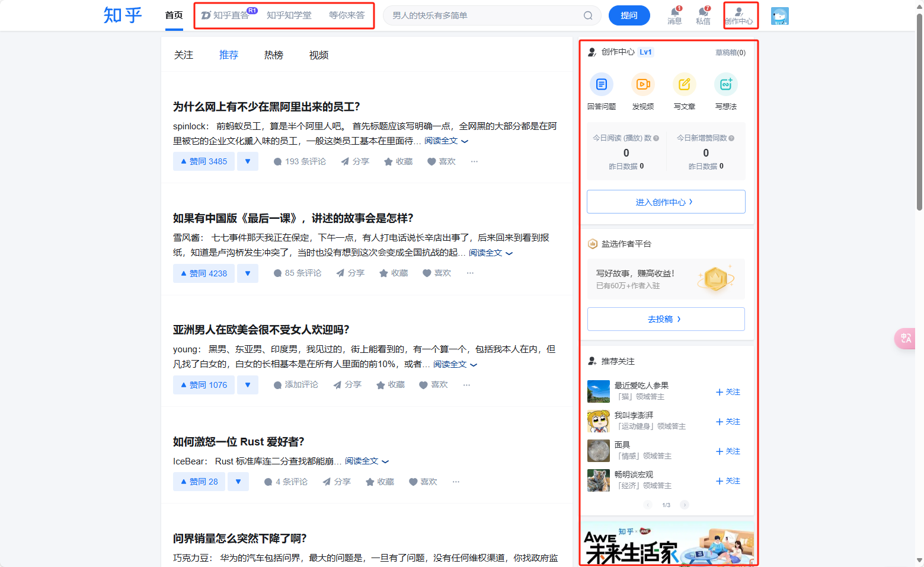The width and height of the screenshot is (924, 567).
Task: Expand 阅读全文 for the 亚洲男人 answer
Action: pos(455,364)
